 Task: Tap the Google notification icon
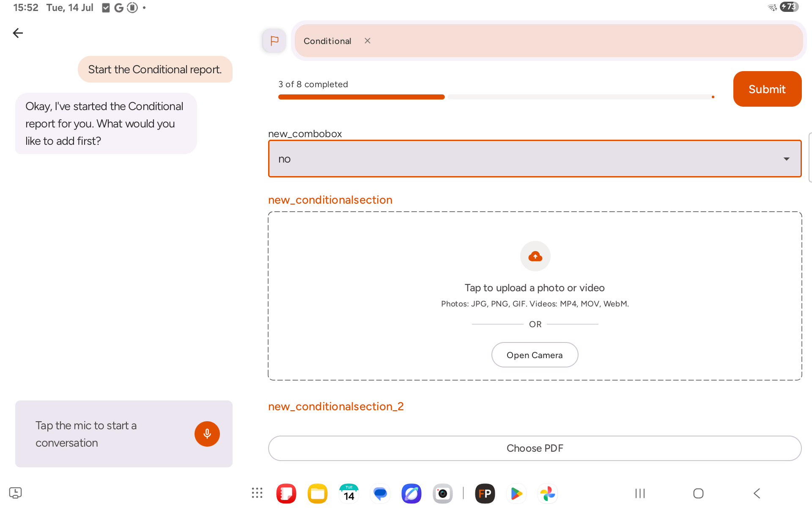pyautogui.click(x=119, y=8)
